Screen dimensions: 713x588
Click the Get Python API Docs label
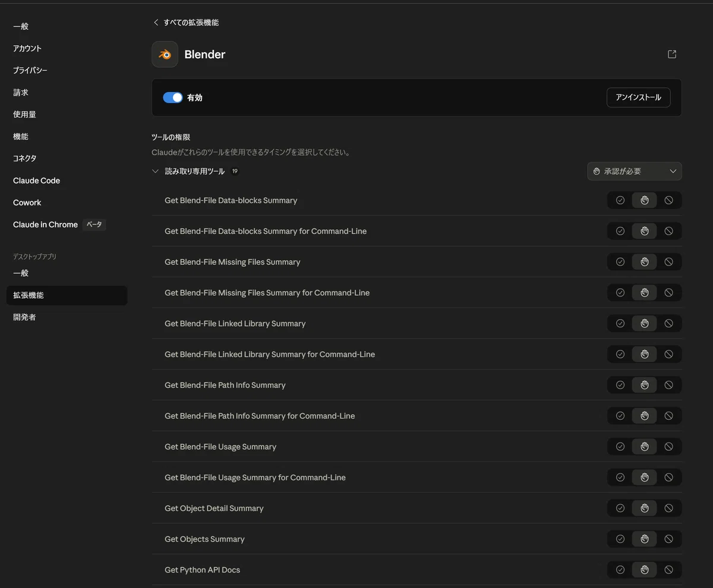coord(202,570)
